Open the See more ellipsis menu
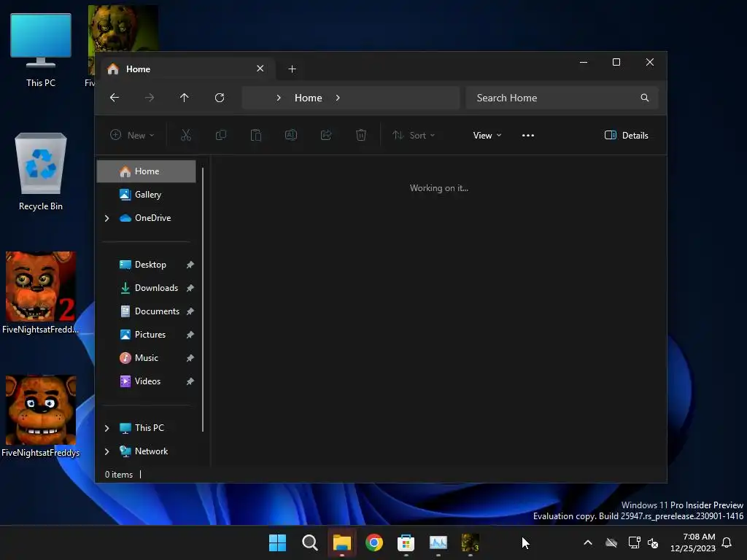Image resolution: width=747 pixels, height=560 pixels. [x=528, y=135]
